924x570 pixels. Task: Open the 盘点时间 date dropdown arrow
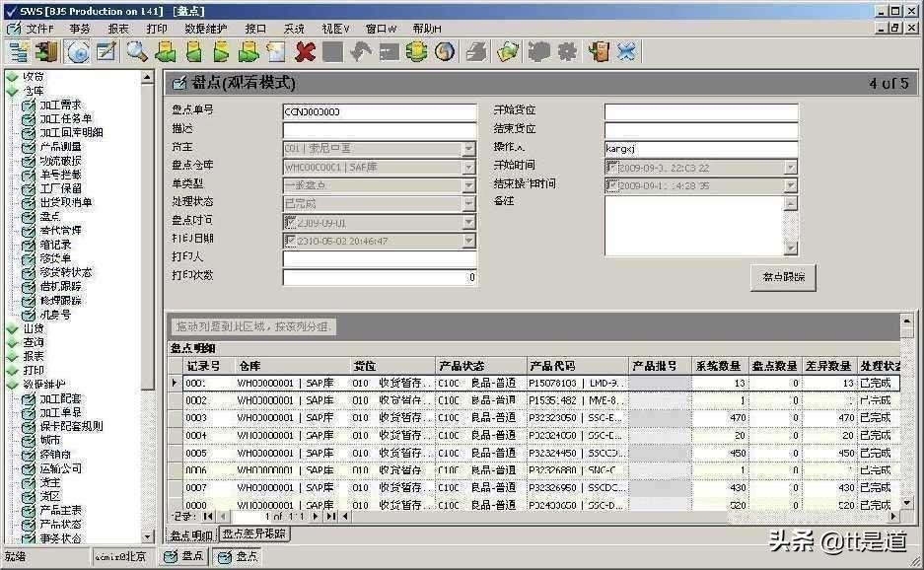coord(468,222)
